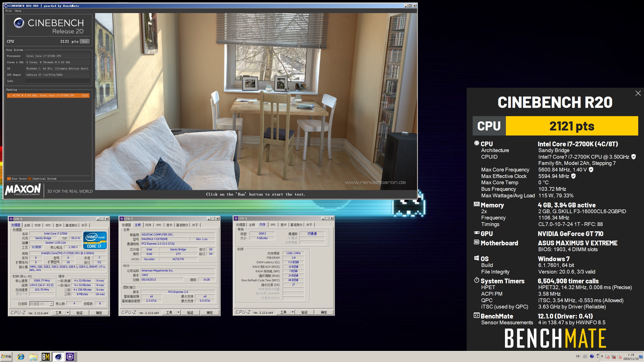Click the RAM icon beside Memory heading
Image resolution: width=644 pixels, height=362 pixels.
point(476,204)
